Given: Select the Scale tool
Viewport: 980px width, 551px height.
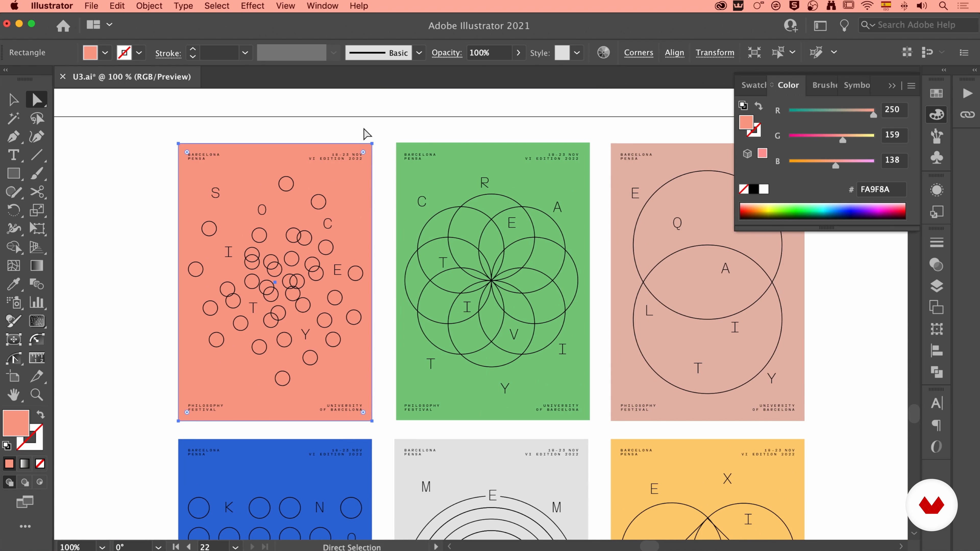Looking at the screenshot, I should pos(37,210).
